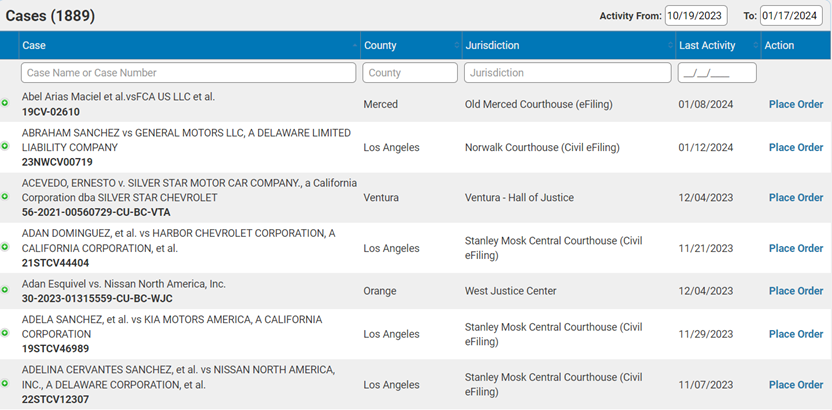
Task: Click the Case Name or Case Number filter
Action: tap(188, 73)
